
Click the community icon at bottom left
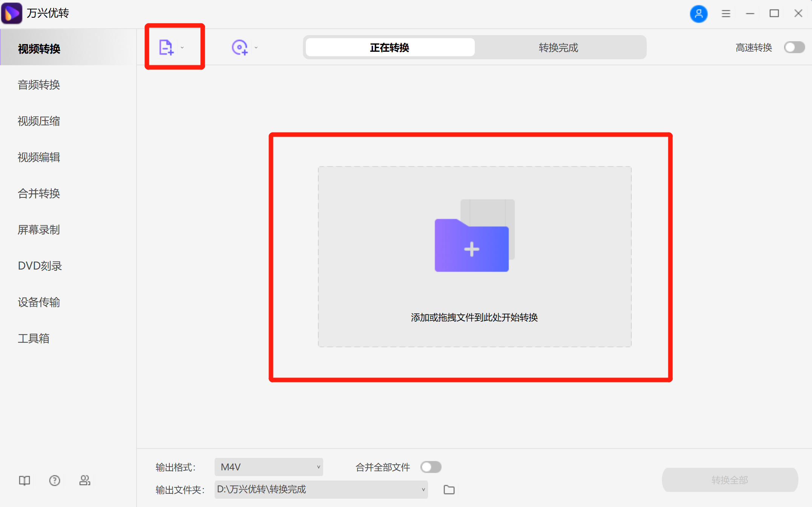tap(85, 480)
